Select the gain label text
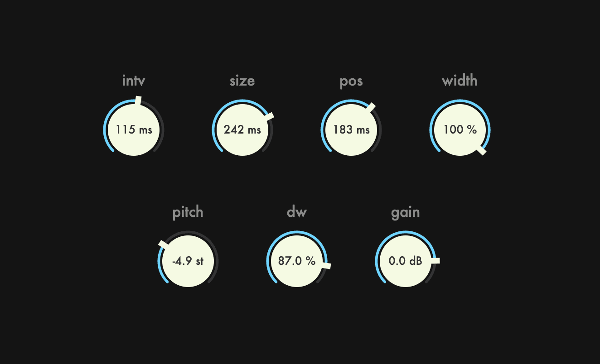The image size is (600, 364). pyautogui.click(x=406, y=212)
